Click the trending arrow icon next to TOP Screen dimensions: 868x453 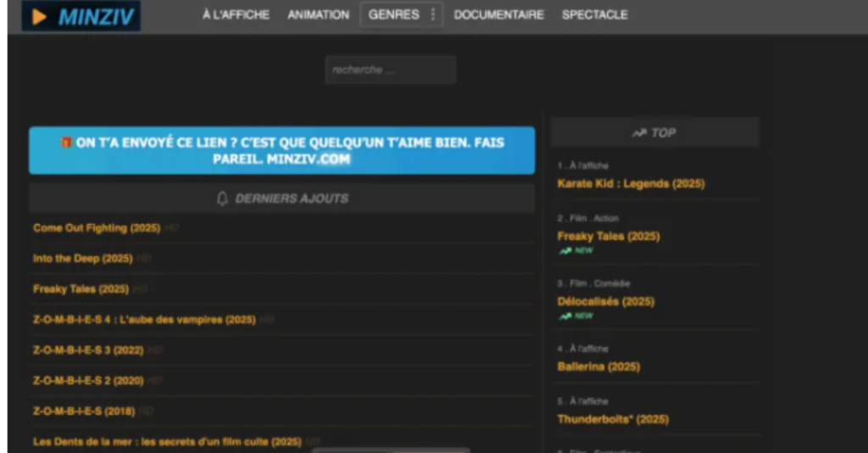click(x=639, y=133)
